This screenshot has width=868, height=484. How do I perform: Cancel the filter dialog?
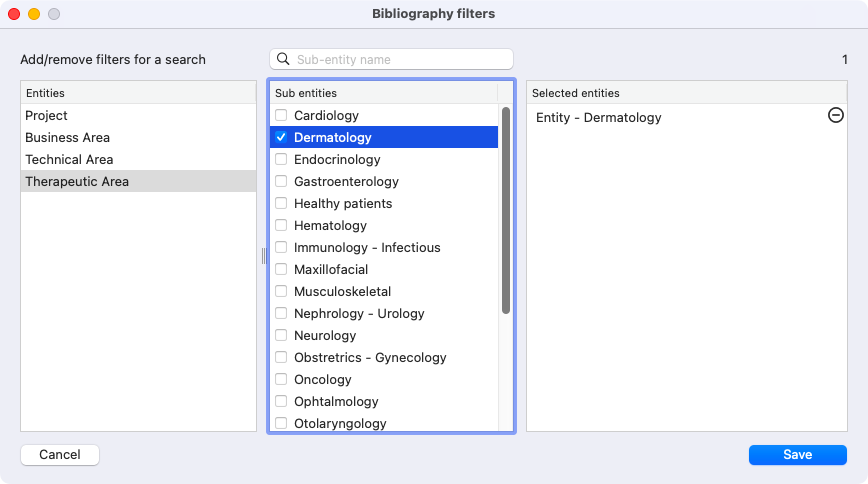[x=60, y=455]
